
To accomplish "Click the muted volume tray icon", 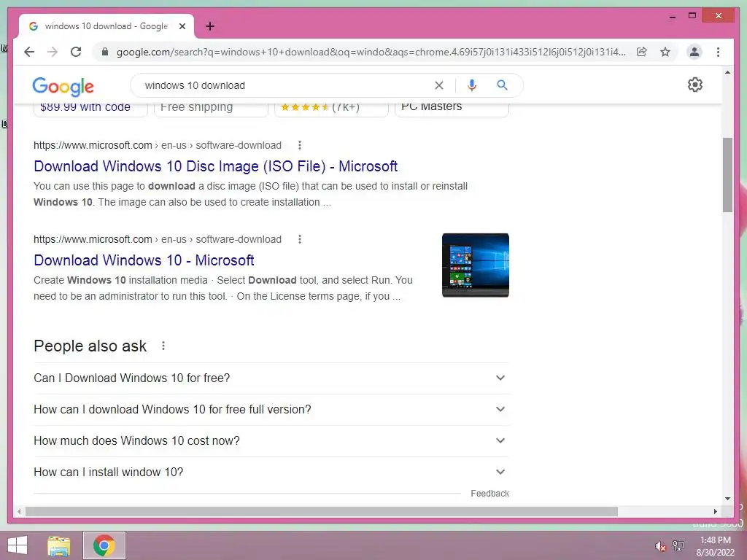I will tap(659, 546).
